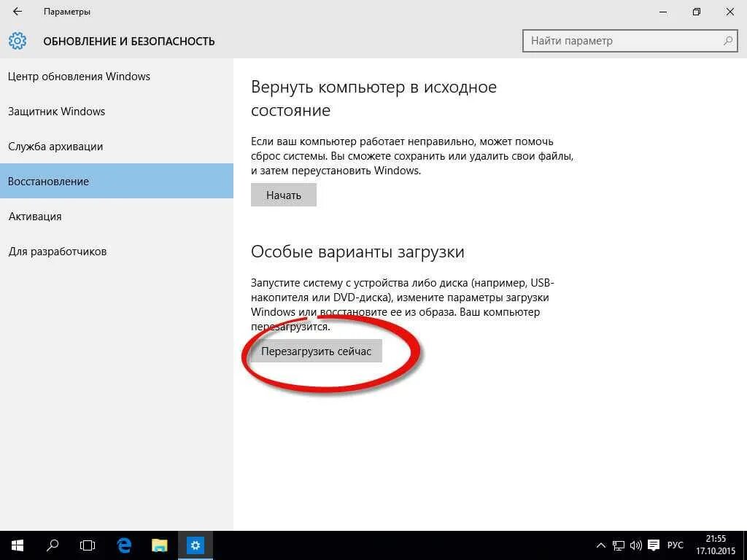
Task: Show hidden system tray icons
Action: (601, 545)
